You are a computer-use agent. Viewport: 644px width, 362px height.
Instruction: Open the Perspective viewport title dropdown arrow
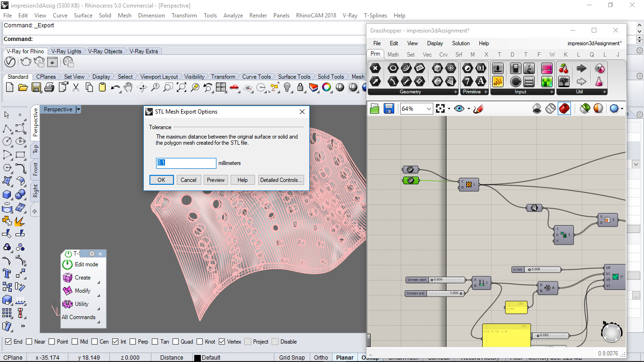pos(78,109)
